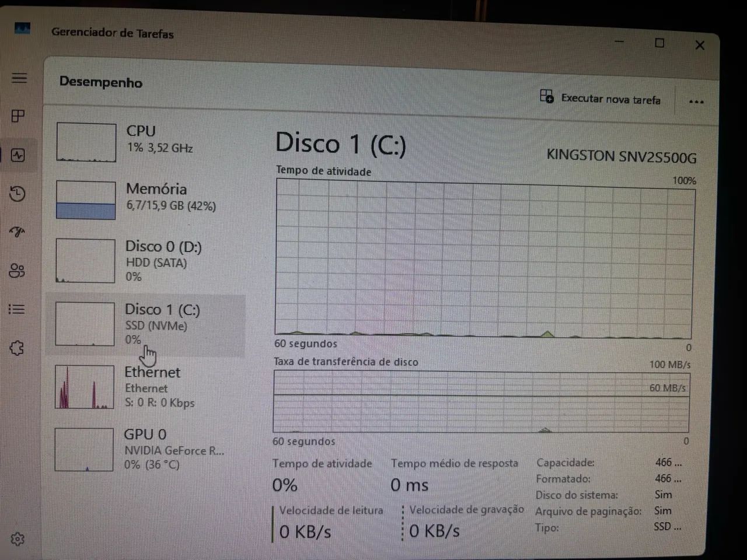Click the Gerenciador de Tarefas title
The height and width of the screenshot is (560, 747).
click(112, 33)
